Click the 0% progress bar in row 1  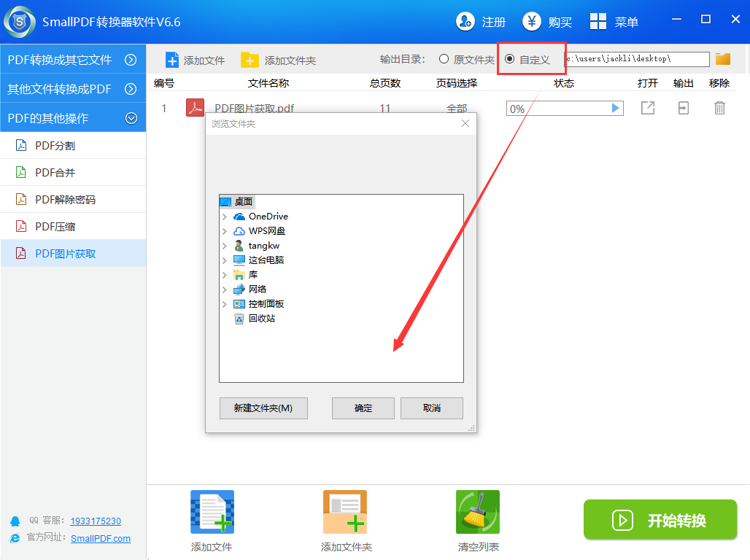pos(565,108)
